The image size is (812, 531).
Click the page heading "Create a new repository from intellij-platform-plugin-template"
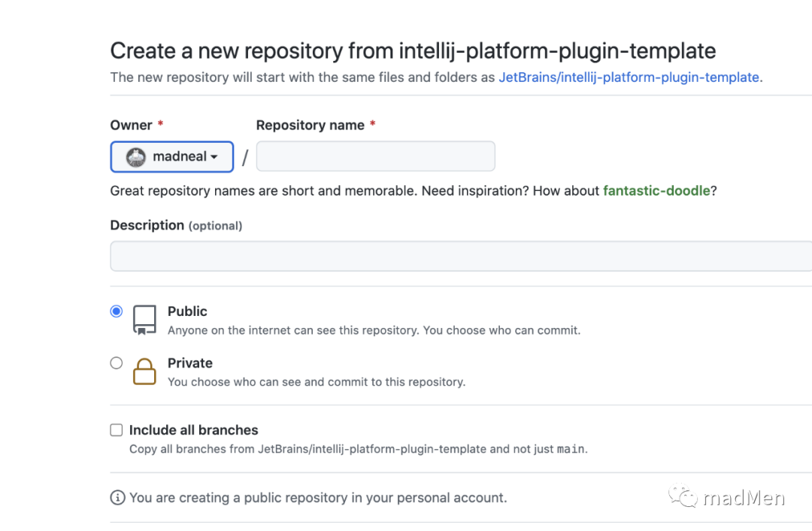tap(414, 51)
